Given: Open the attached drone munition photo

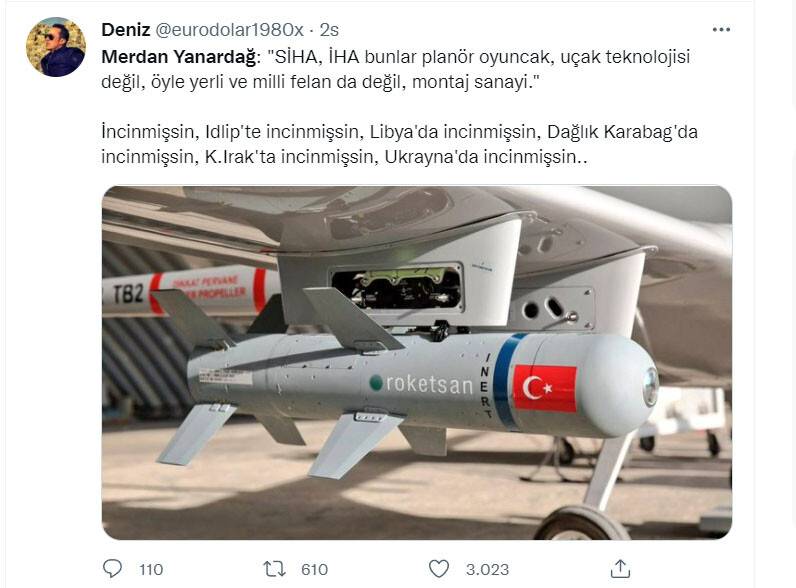Looking at the screenshot, I should pyautogui.click(x=417, y=363).
